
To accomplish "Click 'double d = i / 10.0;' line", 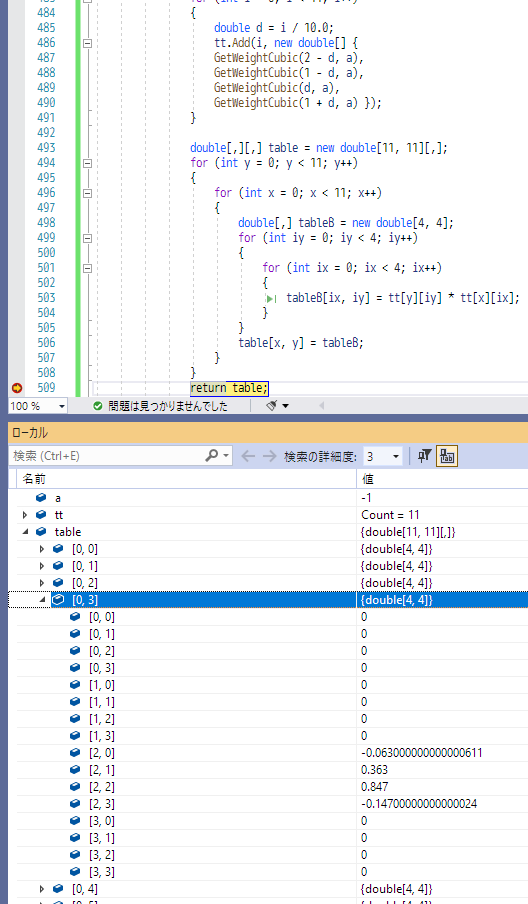I will [274, 28].
